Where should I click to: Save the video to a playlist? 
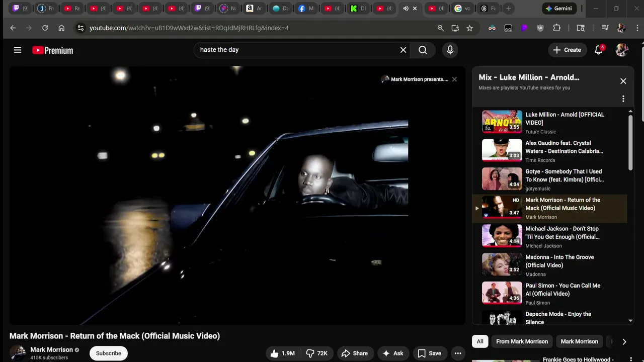430,353
